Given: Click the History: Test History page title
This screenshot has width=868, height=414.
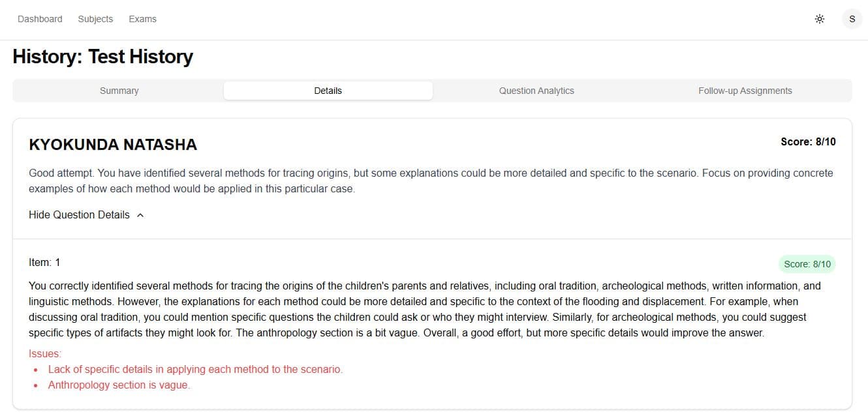Looking at the screenshot, I should pos(103,57).
